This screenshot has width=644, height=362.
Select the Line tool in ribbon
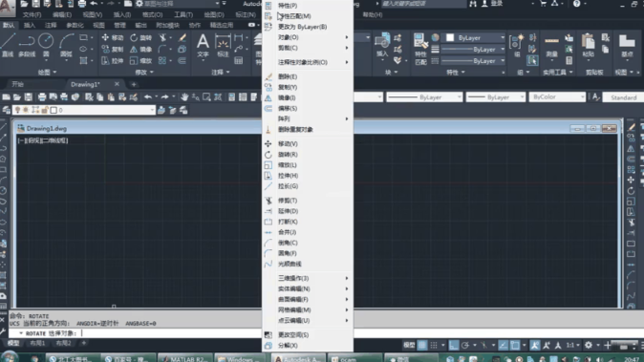[8, 45]
